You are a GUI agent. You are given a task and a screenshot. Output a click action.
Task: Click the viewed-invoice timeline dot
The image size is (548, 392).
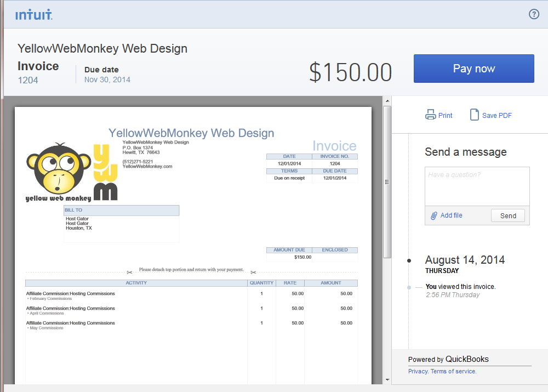[x=409, y=287]
